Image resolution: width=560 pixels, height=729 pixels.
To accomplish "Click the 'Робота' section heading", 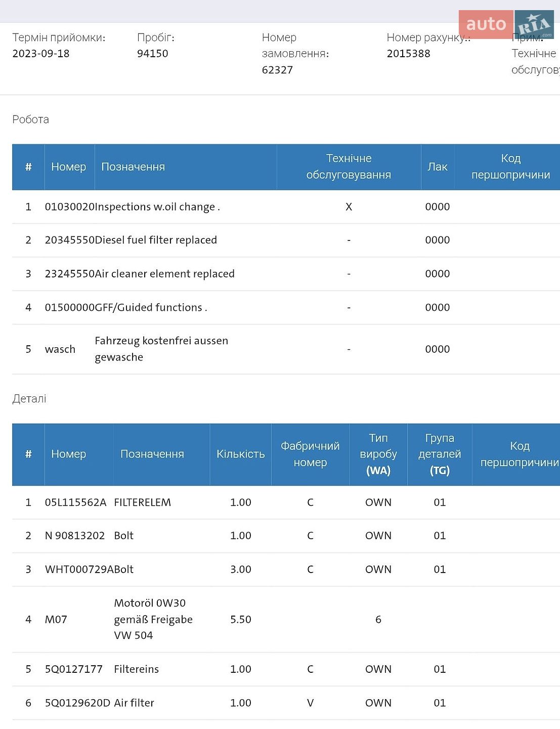I will (30, 119).
